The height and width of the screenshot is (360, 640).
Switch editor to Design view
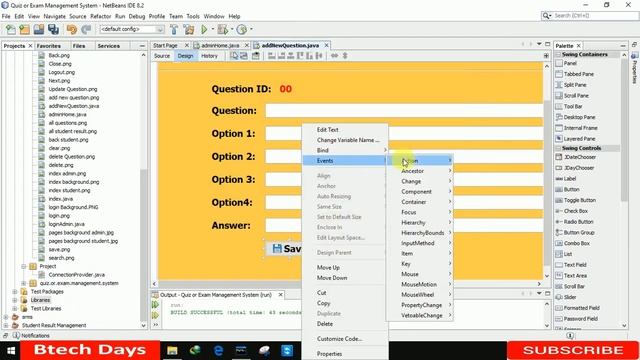pyautogui.click(x=185, y=56)
